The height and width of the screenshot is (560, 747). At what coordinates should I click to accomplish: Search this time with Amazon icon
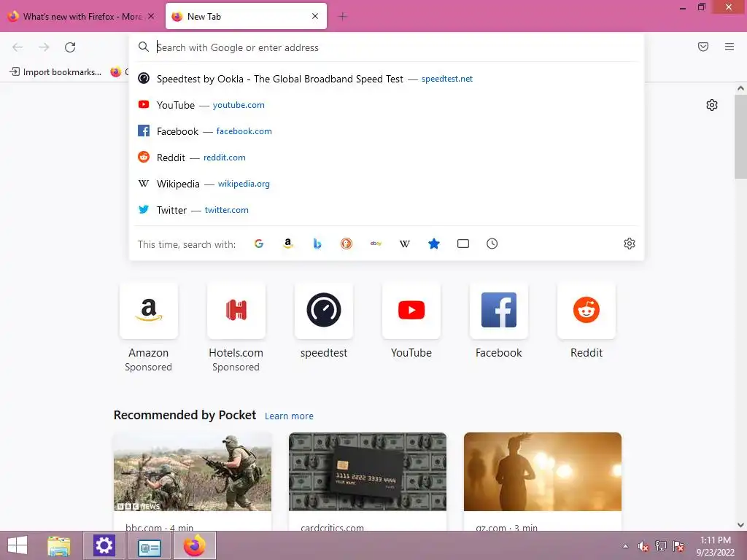tap(287, 244)
